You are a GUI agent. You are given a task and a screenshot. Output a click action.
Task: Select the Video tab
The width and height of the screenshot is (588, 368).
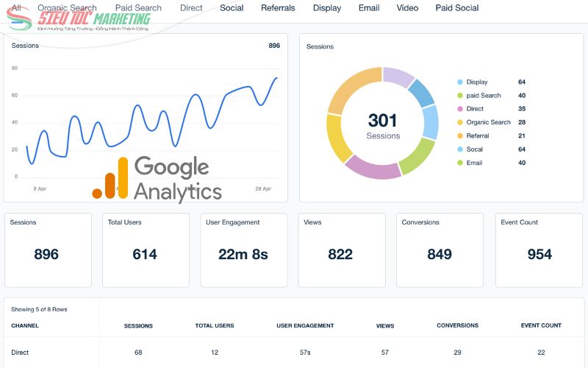(x=407, y=8)
